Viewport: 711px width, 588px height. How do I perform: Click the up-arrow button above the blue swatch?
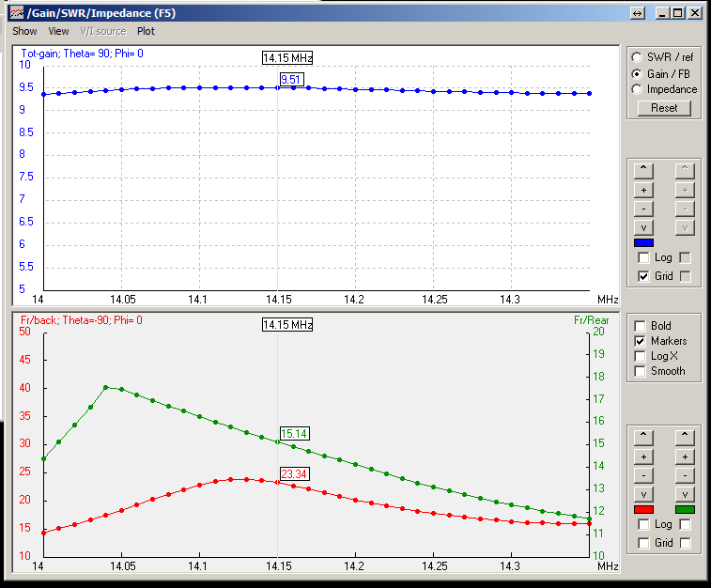[643, 170]
